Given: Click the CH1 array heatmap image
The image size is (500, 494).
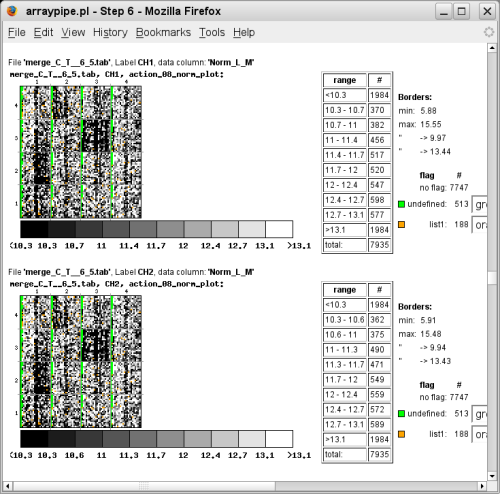Looking at the screenshot, I should click(x=81, y=152).
